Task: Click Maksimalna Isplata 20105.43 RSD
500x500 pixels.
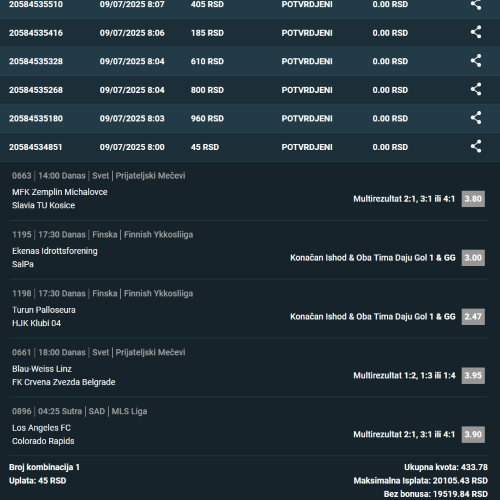Action: coord(421,481)
